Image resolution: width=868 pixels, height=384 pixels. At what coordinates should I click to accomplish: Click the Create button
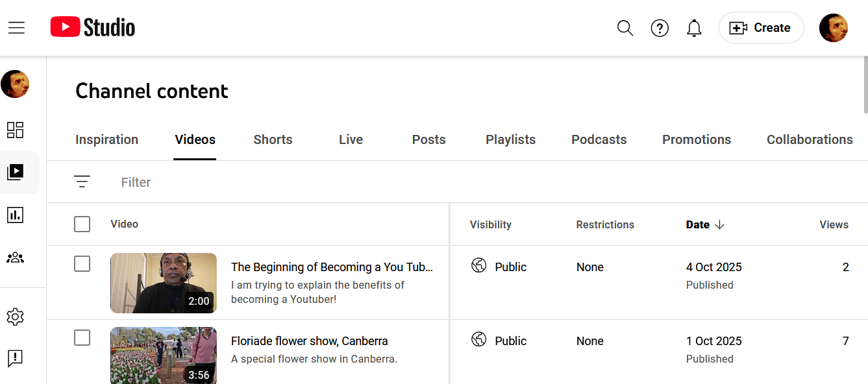point(761,28)
